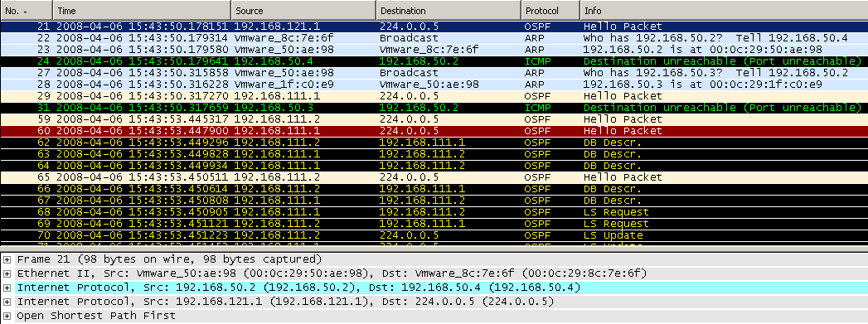This screenshot has height=324, width=868.
Task: Select packet 64 DB Descr. row
Action: 434,166
